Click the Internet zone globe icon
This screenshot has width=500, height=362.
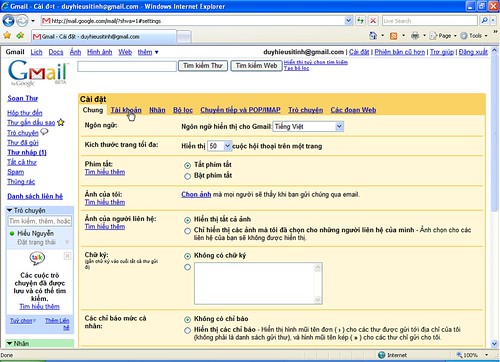click(x=382, y=355)
